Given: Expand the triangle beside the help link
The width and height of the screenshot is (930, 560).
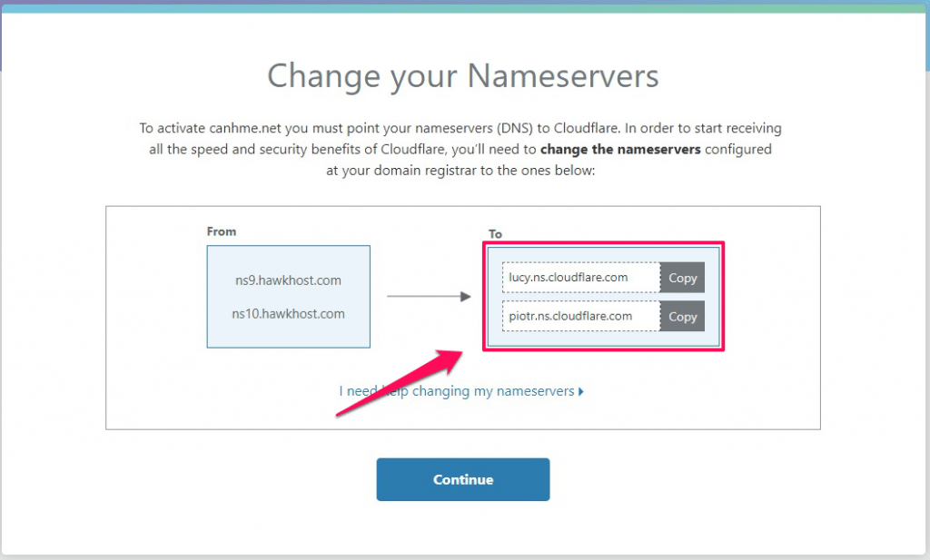Looking at the screenshot, I should 581,392.
